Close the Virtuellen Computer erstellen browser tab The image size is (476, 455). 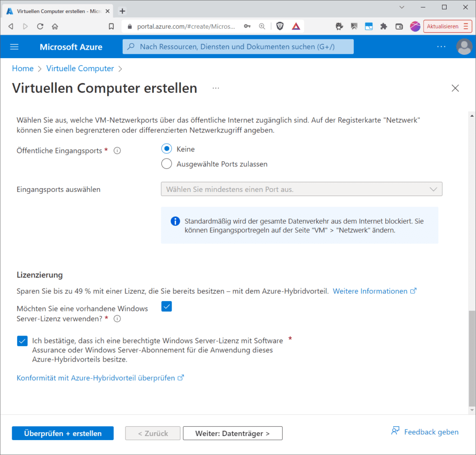(107, 11)
